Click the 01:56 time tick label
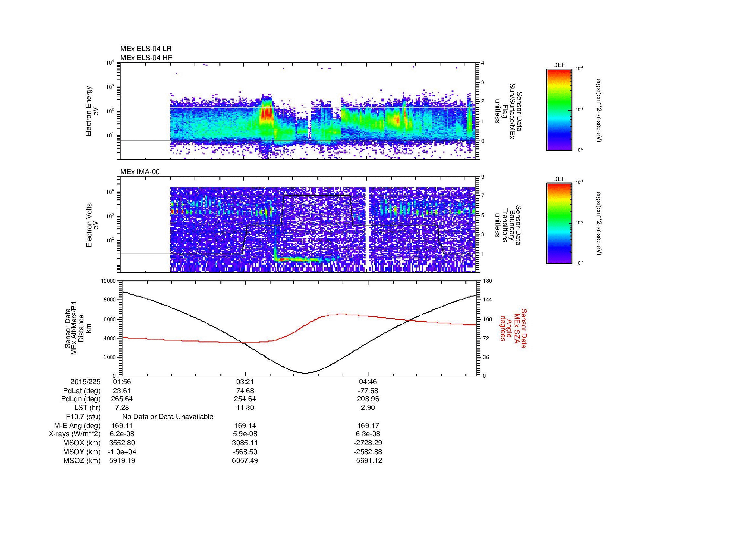 tap(122, 382)
